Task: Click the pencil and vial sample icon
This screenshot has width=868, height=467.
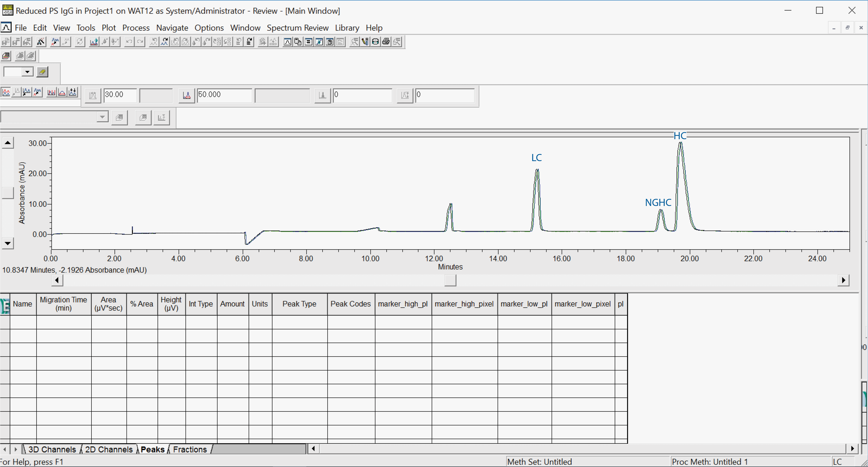Action: tap(364, 42)
